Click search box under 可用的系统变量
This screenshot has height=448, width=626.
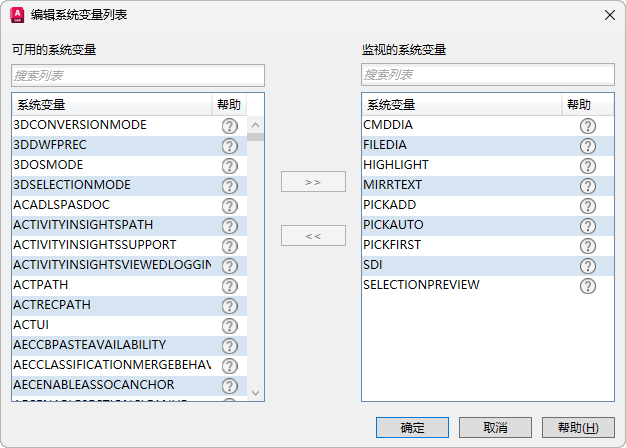(138, 75)
